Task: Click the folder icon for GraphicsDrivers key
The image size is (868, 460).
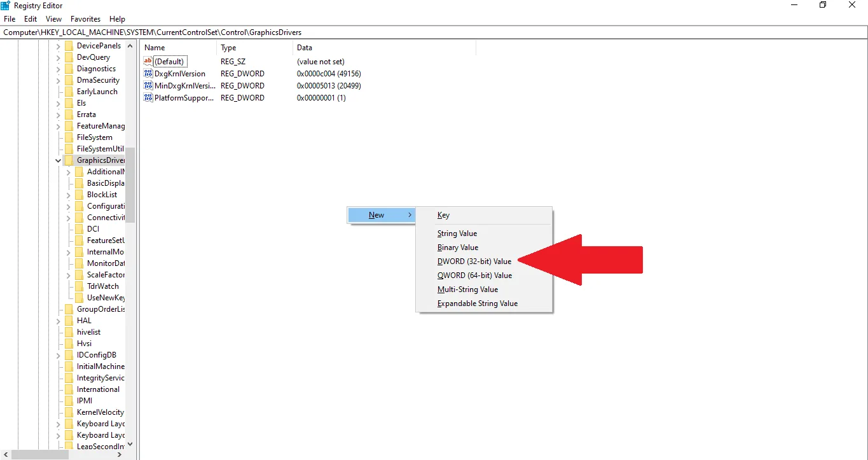Action: (x=67, y=160)
